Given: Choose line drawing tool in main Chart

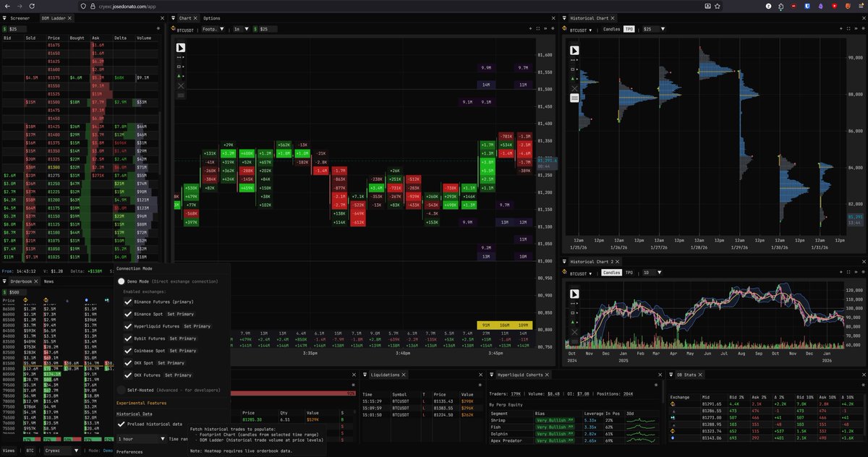Looking at the screenshot, I should tap(181, 58).
